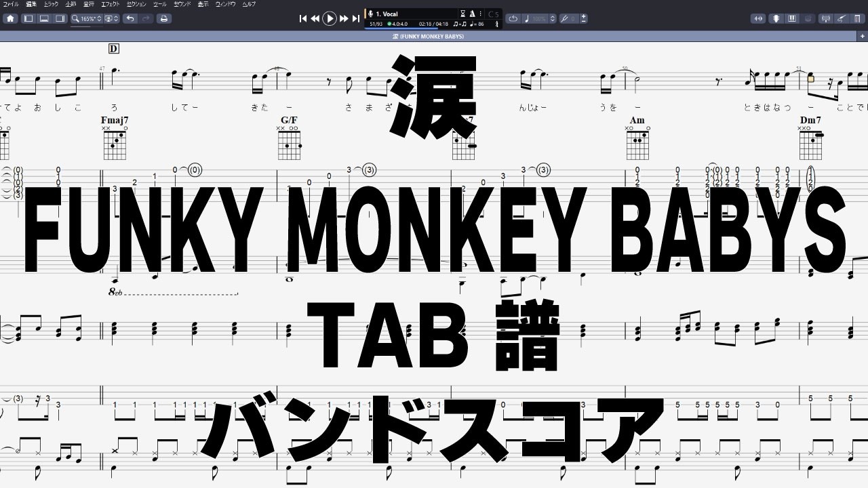Jump to last bar of the score
Image resolution: width=868 pixels, height=488 pixels.
click(x=356, y=18)
